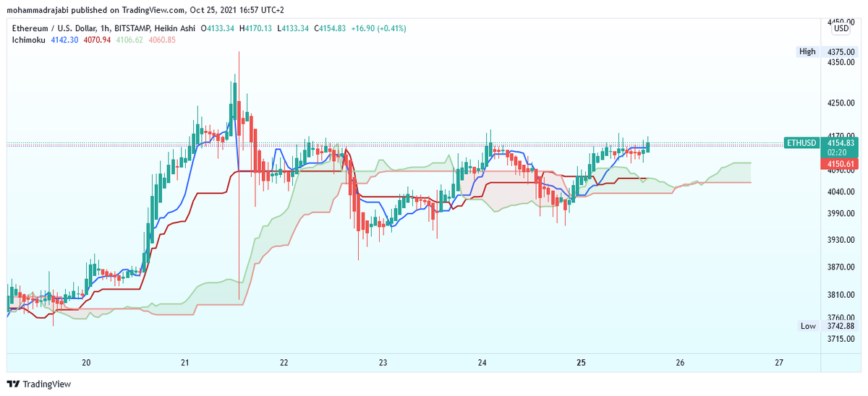Click date 26 on the time axis

[x=680, y=363]
